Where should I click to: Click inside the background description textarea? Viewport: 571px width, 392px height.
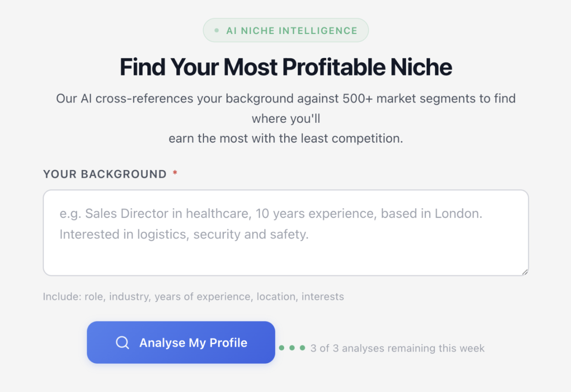285,233
